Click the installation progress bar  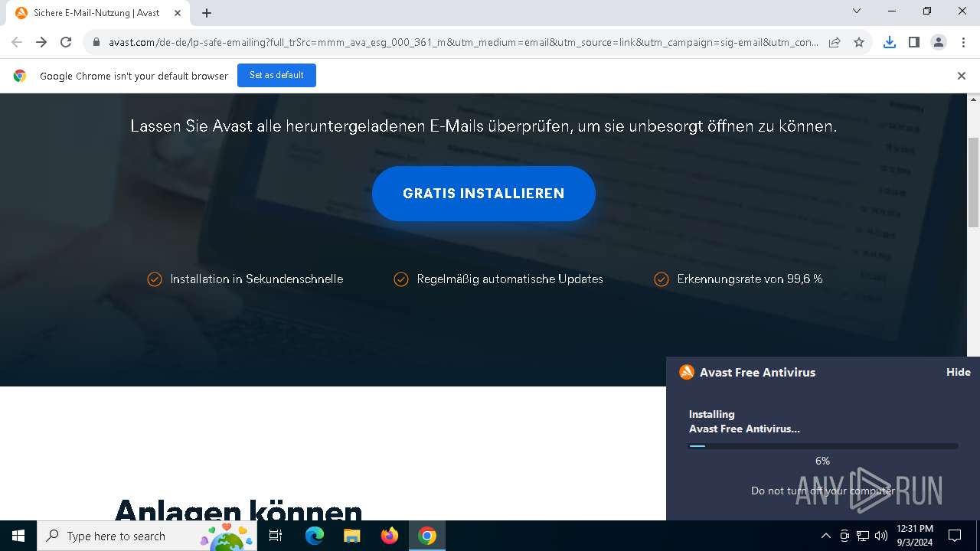[823, 446]
